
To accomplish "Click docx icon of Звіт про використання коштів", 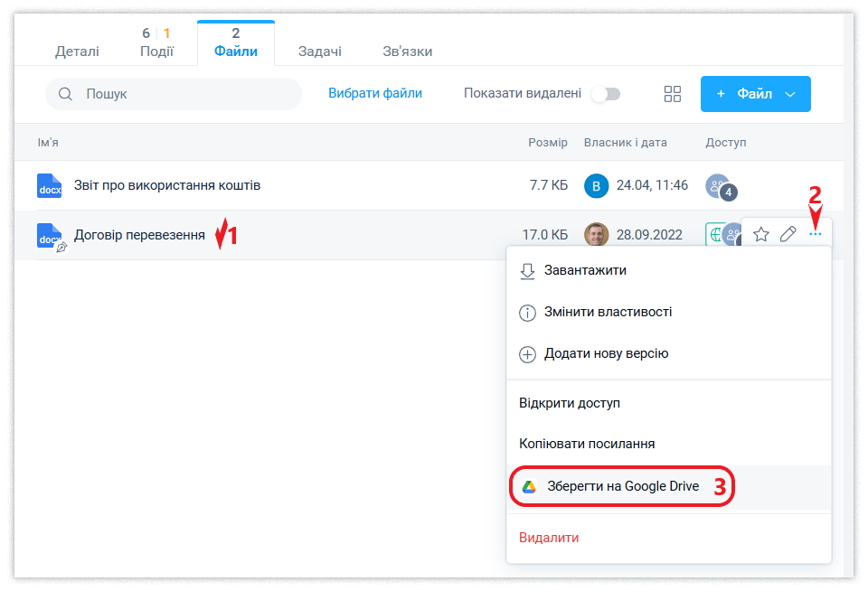I will (x=49, y=185).
